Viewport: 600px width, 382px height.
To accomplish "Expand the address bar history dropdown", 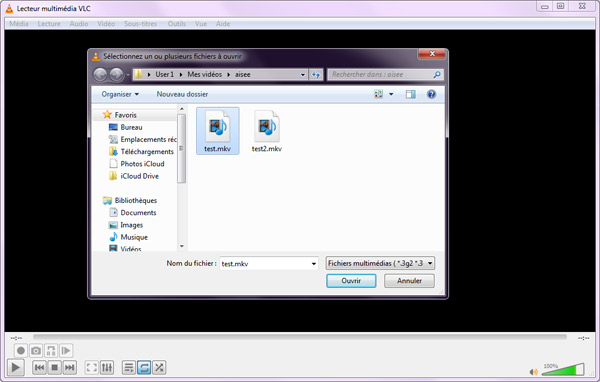I will coord(303,75).
